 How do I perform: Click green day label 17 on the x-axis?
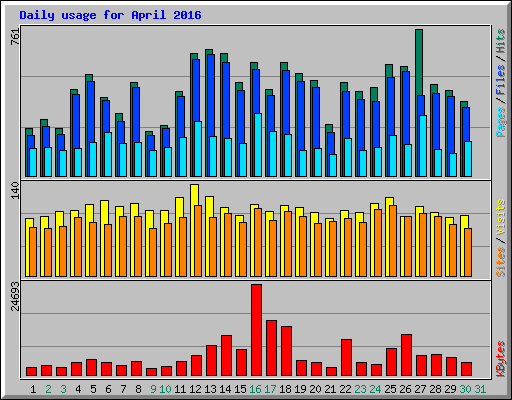click(270, 389)
